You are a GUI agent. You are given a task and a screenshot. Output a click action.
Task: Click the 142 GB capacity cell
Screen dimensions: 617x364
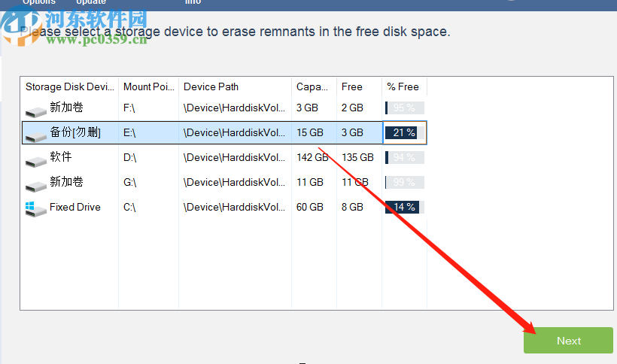(x=312, y=157)
